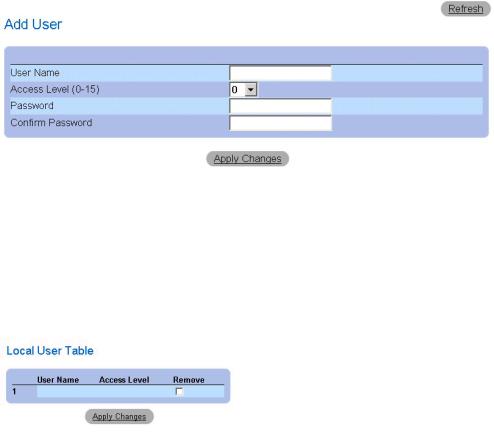Viewport: 494px width, 433px height.
Task: Select row number 1 in user table
Action: 14,391
